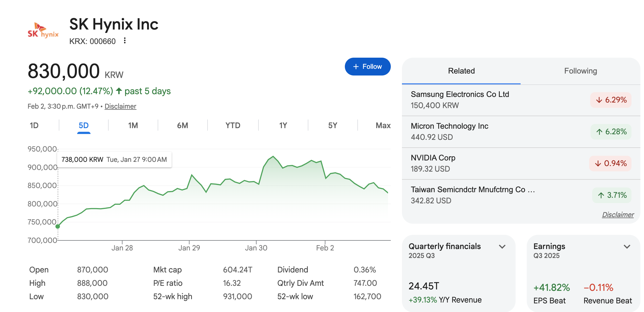The image size is (644, 312).
Task: Select the Related tab
Action: 461,71
